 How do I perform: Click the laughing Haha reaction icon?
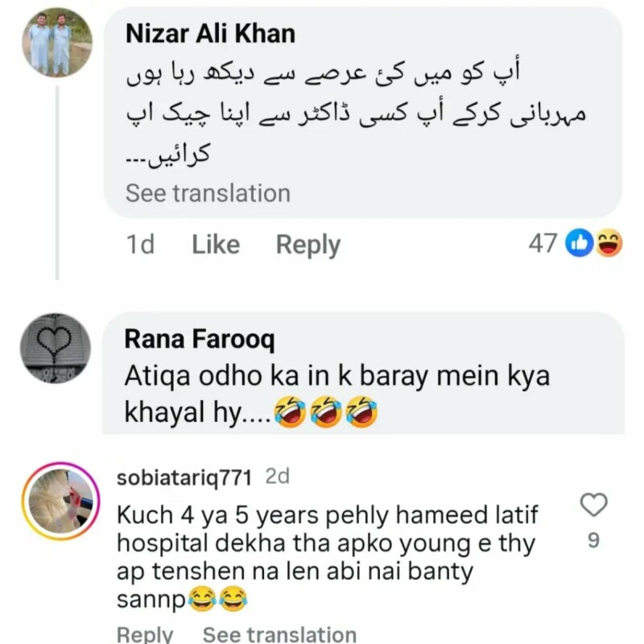609,243
